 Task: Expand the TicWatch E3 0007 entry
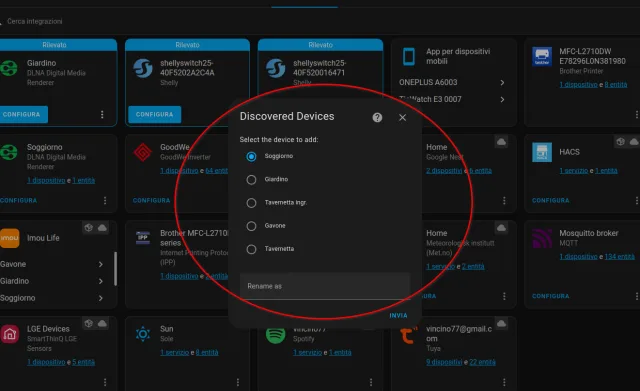452,99
